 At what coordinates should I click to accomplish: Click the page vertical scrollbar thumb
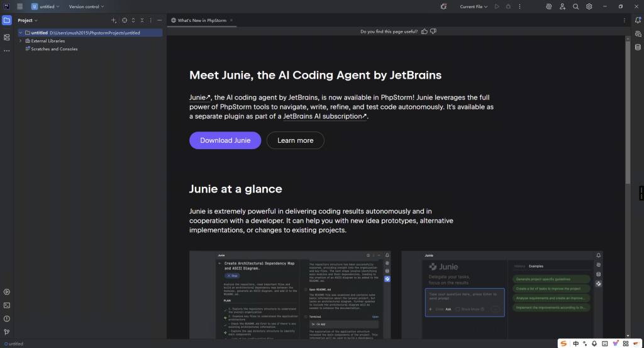pyautogui.click(x=628, y=112)
